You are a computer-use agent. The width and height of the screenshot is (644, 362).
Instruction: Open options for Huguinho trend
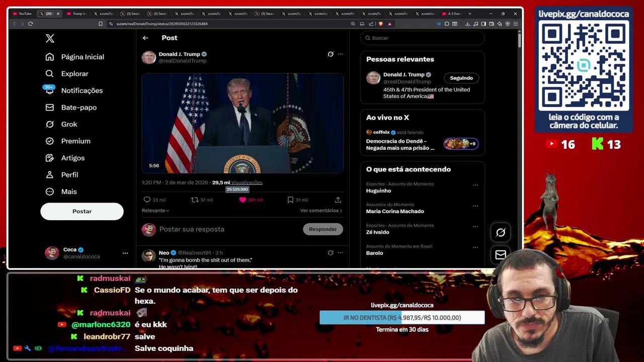tap(475, 185)
